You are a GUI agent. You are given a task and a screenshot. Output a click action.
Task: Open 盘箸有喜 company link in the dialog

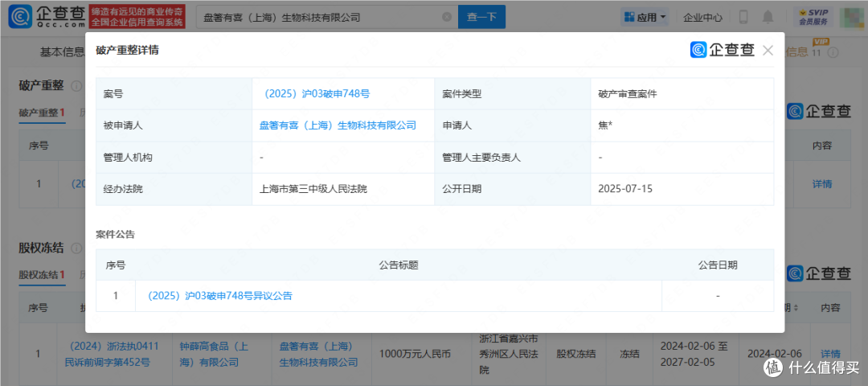(338, 125)
